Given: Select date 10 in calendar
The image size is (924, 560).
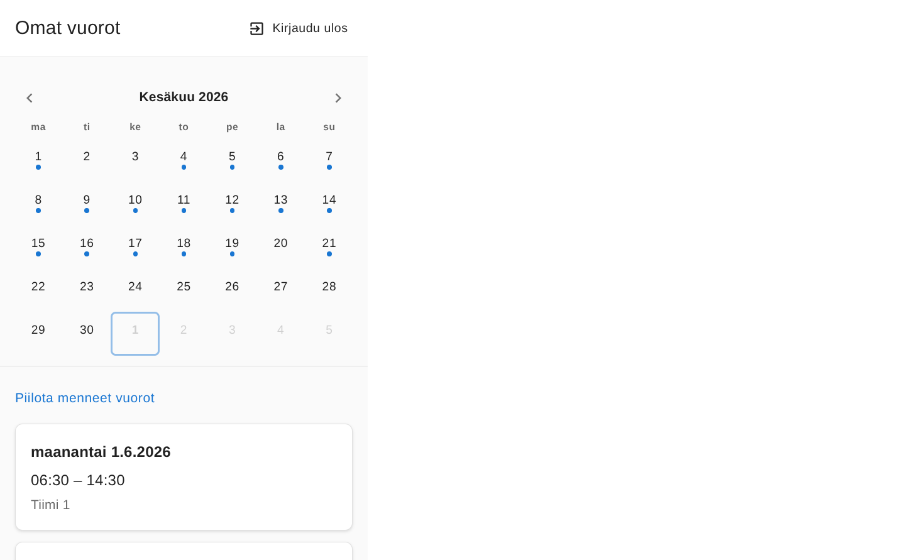Looking at the screenshot, I should coord(135,204).
